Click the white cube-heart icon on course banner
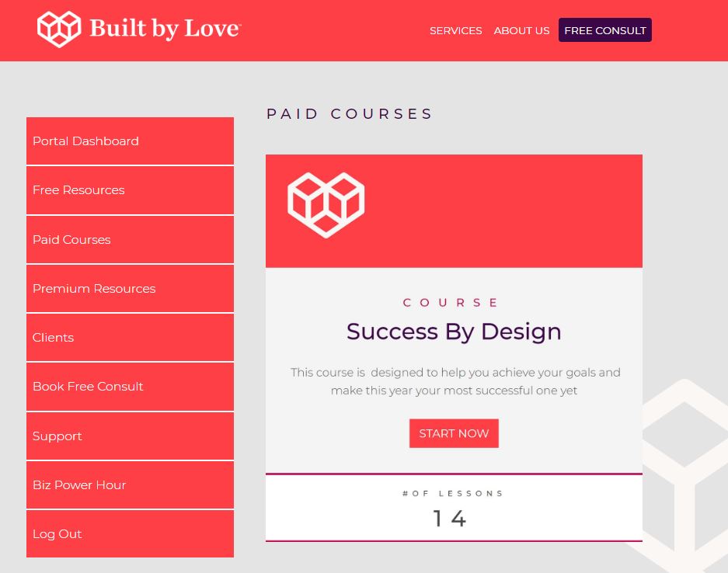This screenshot has height=573, width=728. 326,204
